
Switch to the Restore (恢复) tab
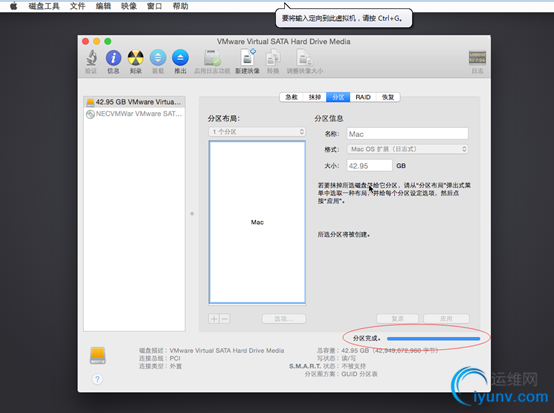(388, 97)
